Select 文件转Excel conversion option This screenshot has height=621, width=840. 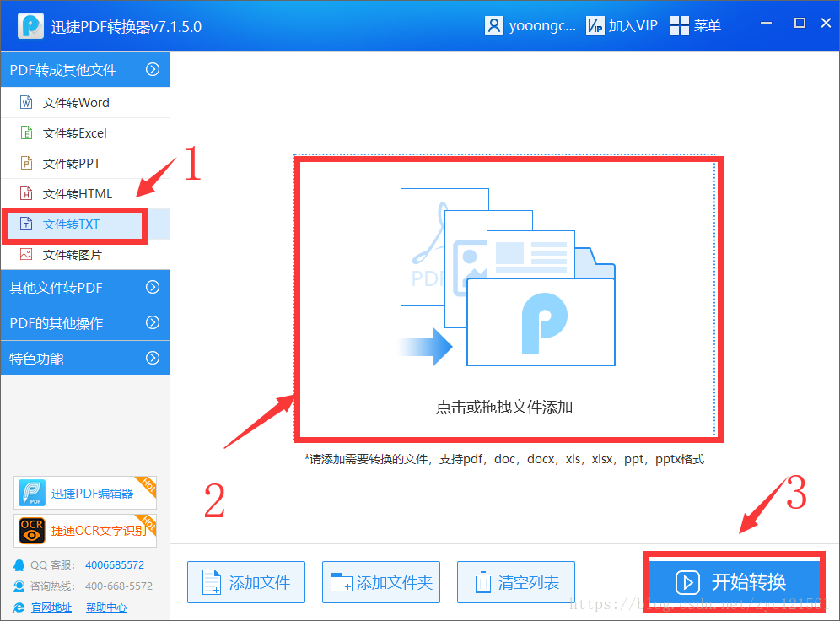pos(85,132)
